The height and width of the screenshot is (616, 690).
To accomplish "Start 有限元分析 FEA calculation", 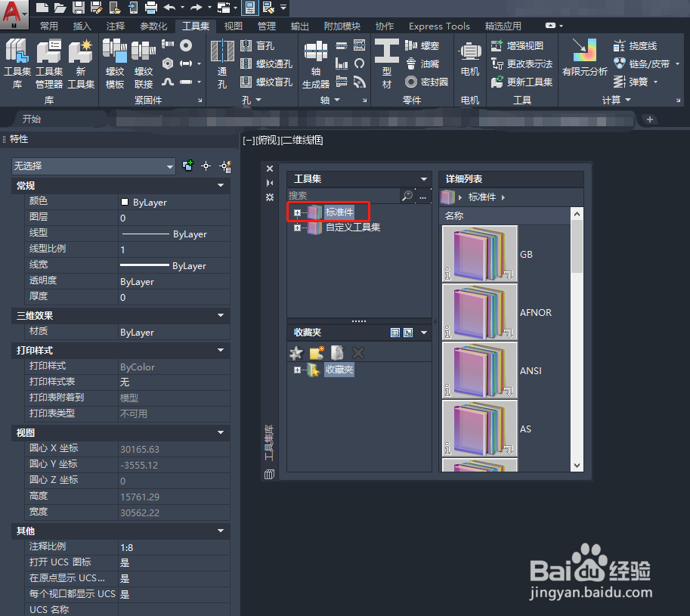I will pos(585,57).
